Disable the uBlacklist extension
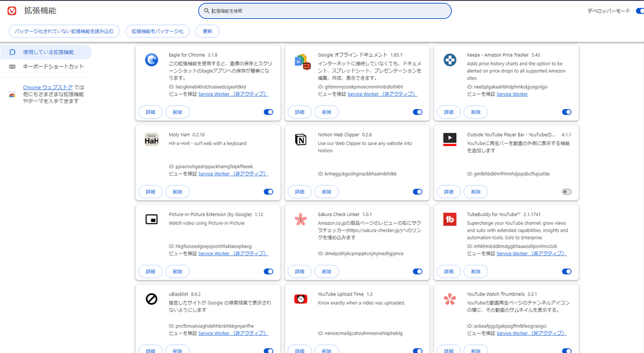This screenshot has width=644, height=353. 268,350
